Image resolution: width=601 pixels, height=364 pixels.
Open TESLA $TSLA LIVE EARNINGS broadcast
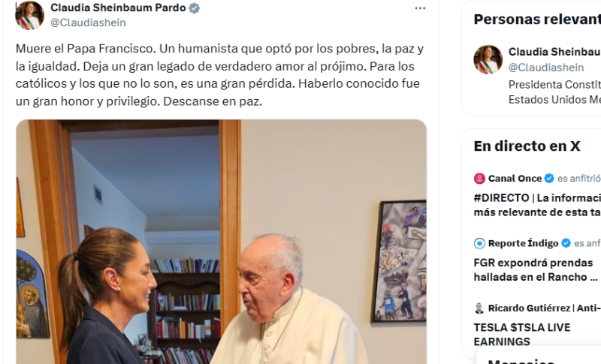[522, 335]
